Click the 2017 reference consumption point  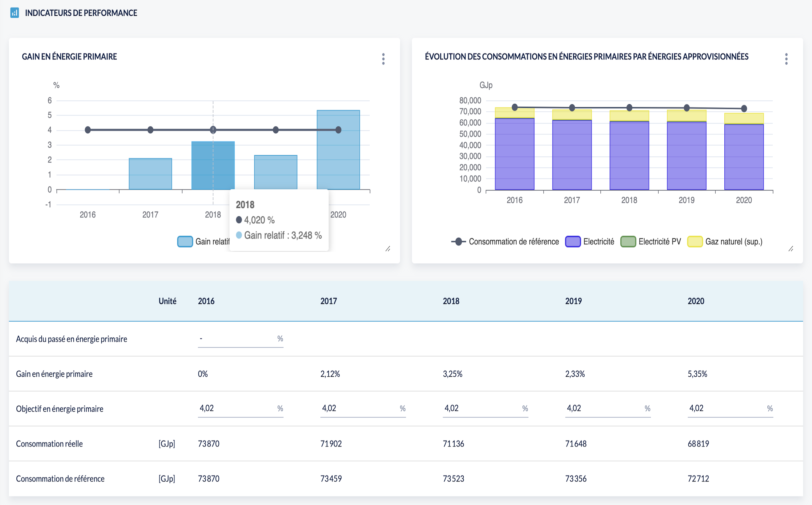pos(572,108)
